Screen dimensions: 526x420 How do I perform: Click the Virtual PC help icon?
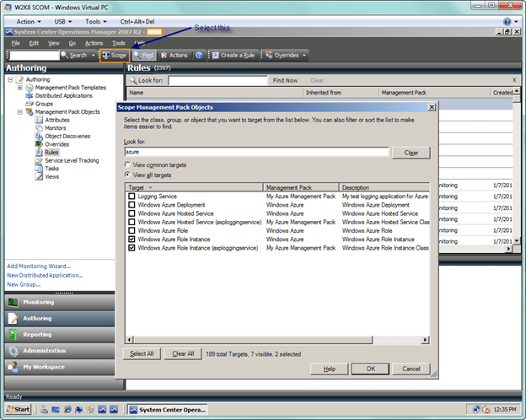pos(507,22)
